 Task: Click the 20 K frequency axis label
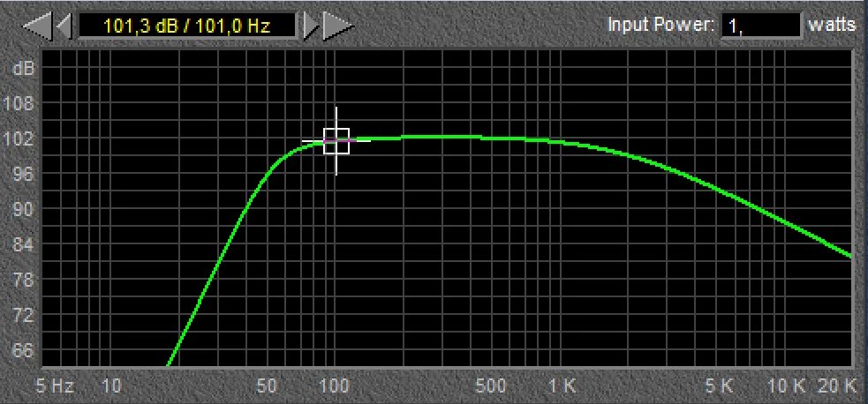(837, 385)
